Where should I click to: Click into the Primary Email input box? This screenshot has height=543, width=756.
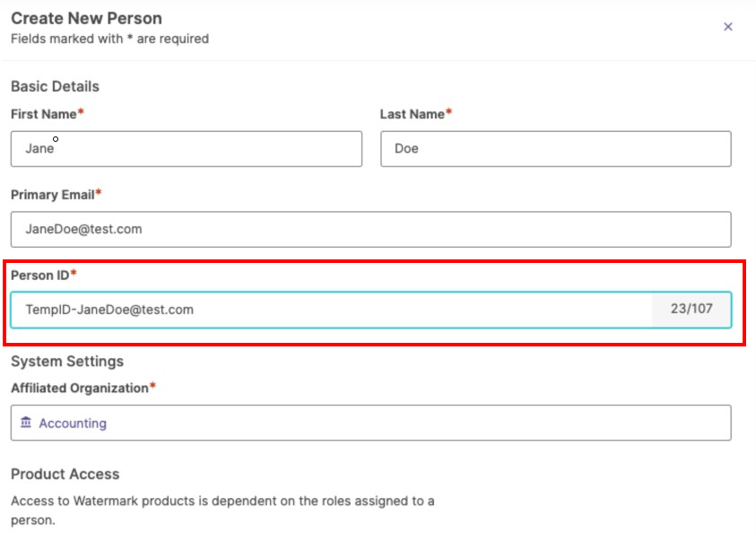[370, 229]
